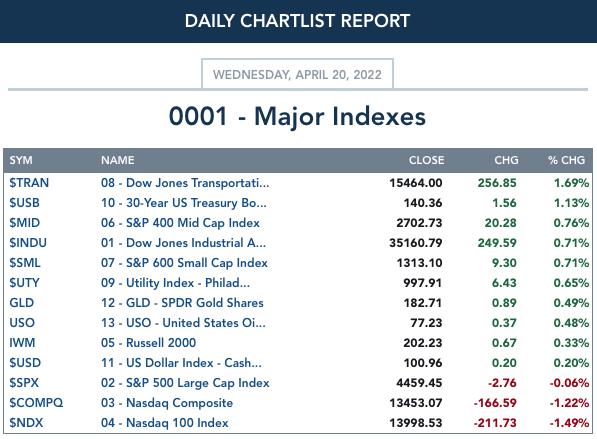This screenshot has width=597, height=439.
Task: Select the USO symbol link
Action: 22,322
